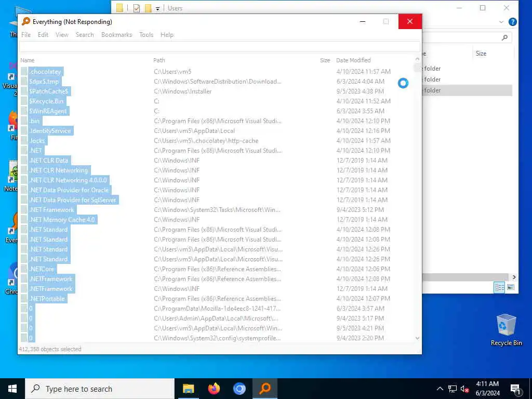532x399 pixels.
Task: Switch File Explorer to details view icon
Action: (x=499, y=287)
